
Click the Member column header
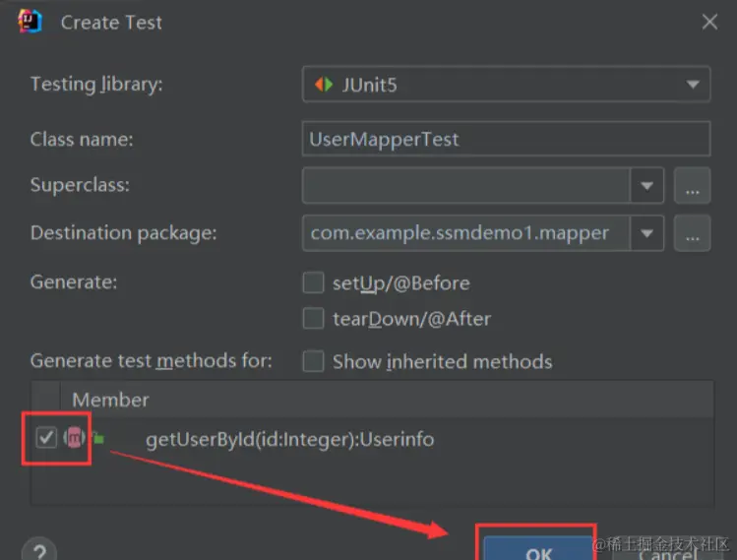pyautogui.click(x=110, y=400)
